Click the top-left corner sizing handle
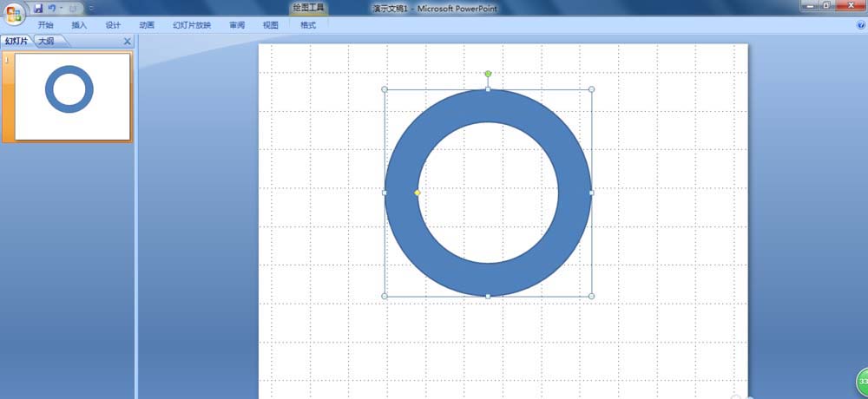868x399 pixels. tap(385, 89)
